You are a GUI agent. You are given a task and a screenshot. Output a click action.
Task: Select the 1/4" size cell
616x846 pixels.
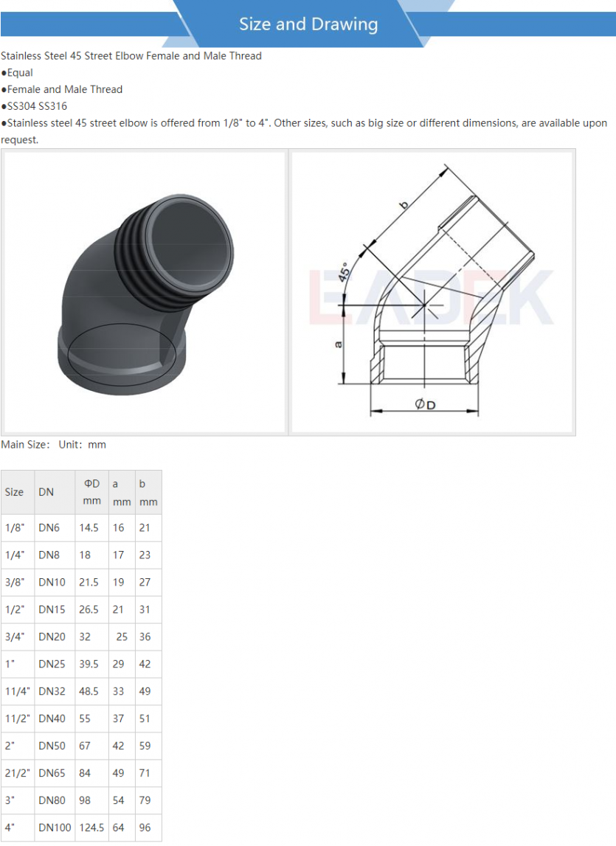(x=18, y=555)
